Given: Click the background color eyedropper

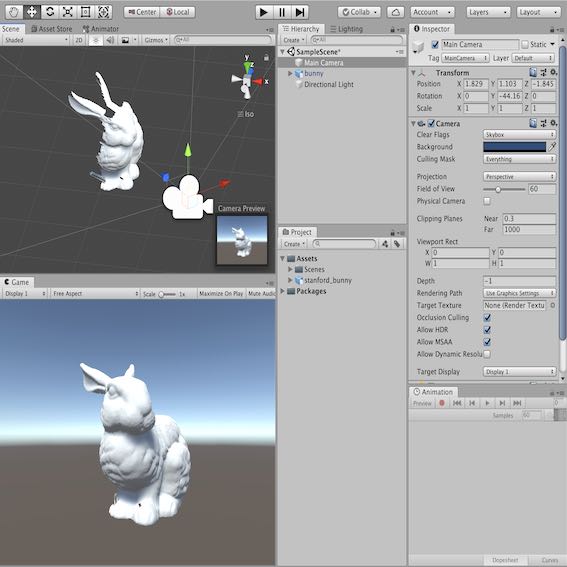Looking at the screenshot, I should pos(552,146).
